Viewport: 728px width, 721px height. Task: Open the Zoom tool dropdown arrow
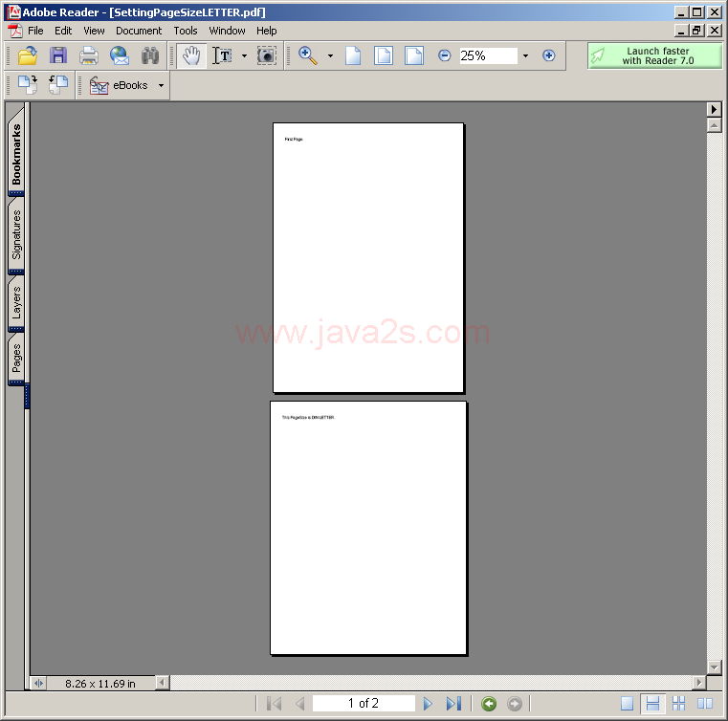[x=331, y=55]
